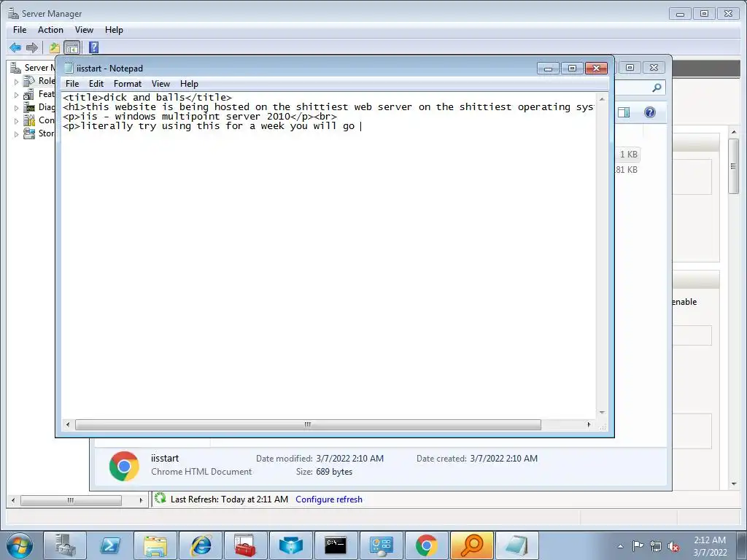Open the Edit menu in Notepad
This screenshot has width=747, height=560.
pyautogui.click(x=96, y=84)
